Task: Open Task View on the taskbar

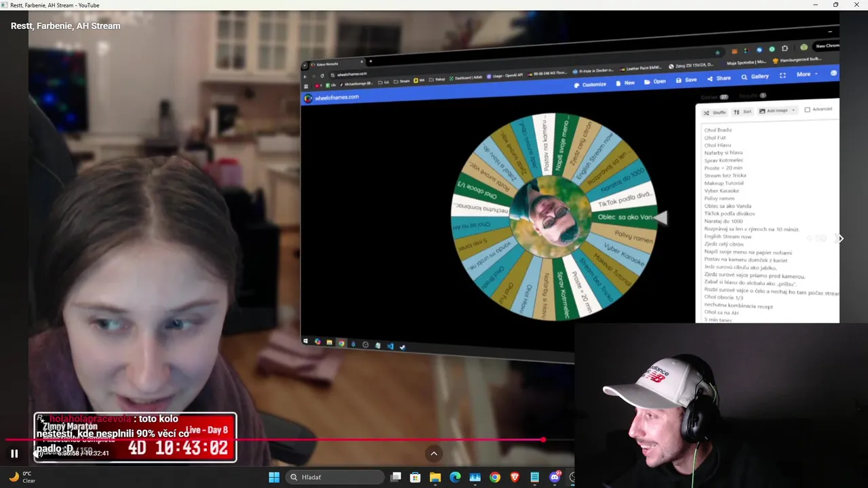Action: point(396,477)
